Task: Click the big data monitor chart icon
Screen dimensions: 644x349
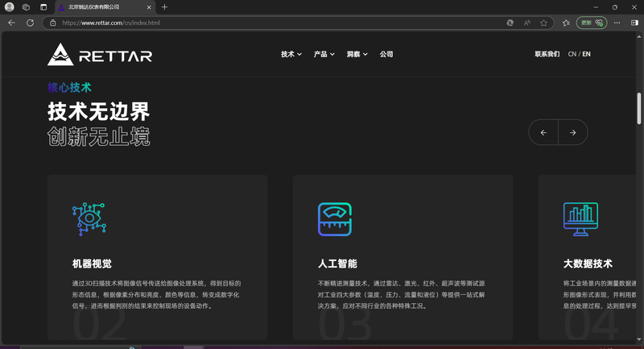Action: coord(580,219)
